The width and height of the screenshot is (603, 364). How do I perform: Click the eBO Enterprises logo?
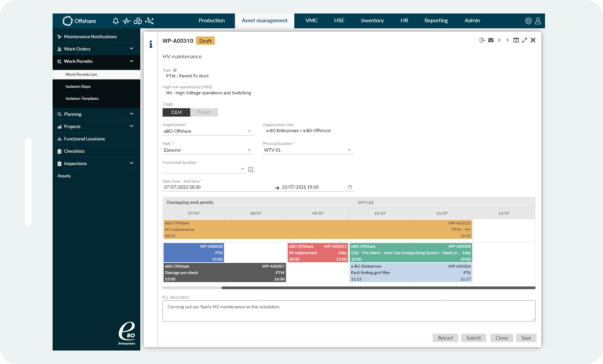[126, 333]
